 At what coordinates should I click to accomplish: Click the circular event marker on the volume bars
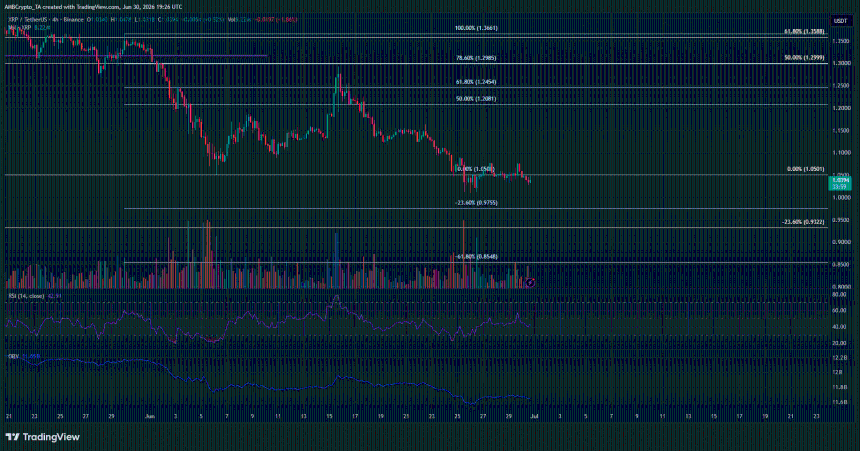[x=530, y=283]
